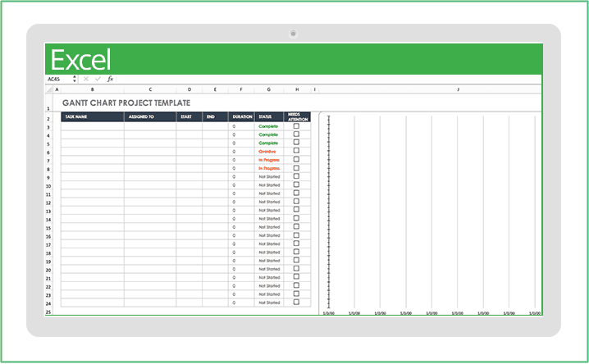Click the Select All corner triangle

[48, 89]
